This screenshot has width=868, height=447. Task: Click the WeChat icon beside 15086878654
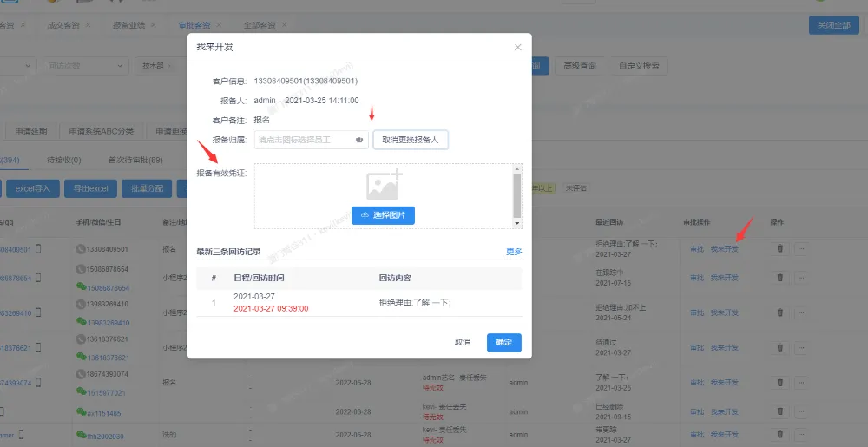pyautogui.click(x=82, y=287)
